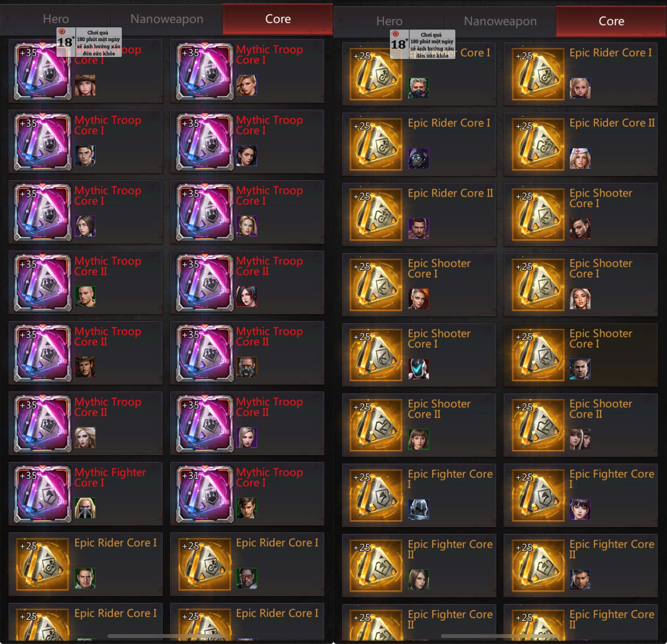Open the cowboy hat man portrait
The image size is (667, 644).
(x=85, y=367)
